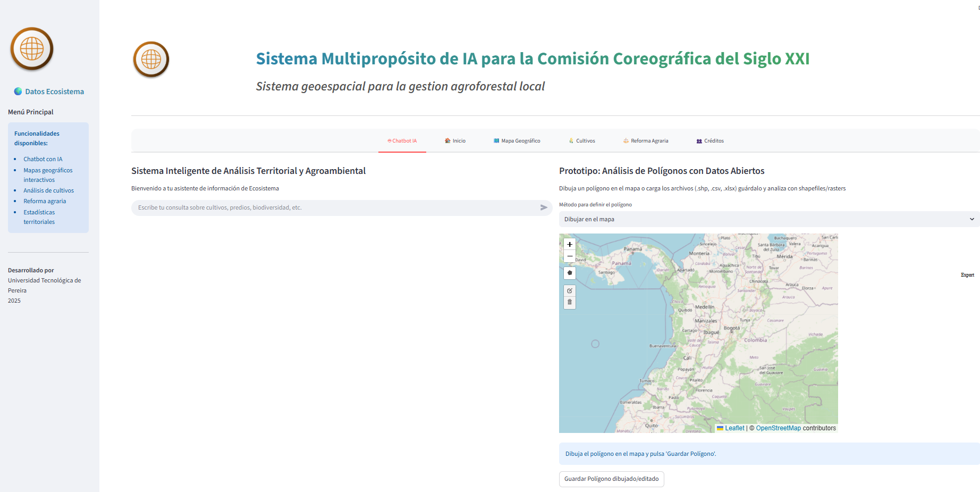980x492 pixels.
Task: Click the Export link beside the map
Action: tap(967, 275)
